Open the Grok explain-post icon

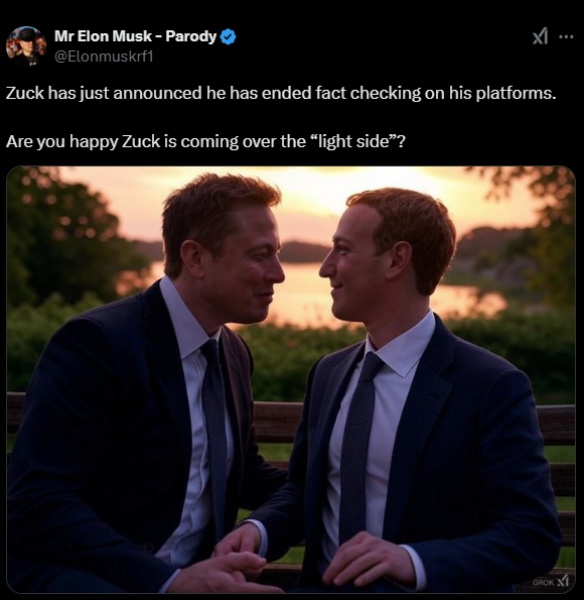tap(540, 37)
